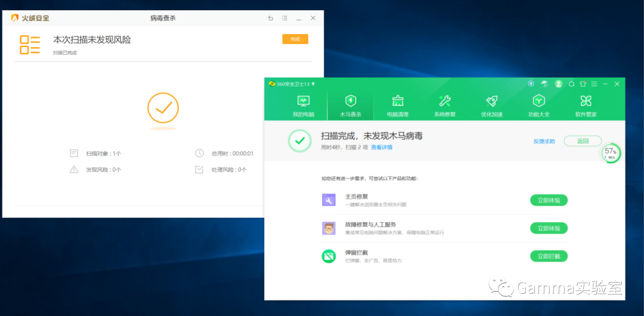This screenshot has width=644, height=316.
Task: Open the 360 hamburger main menu
Action: tap(595, 84)
